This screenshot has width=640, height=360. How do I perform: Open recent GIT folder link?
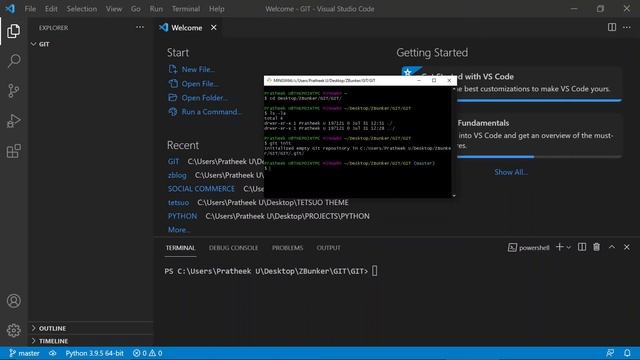[173, 162]
